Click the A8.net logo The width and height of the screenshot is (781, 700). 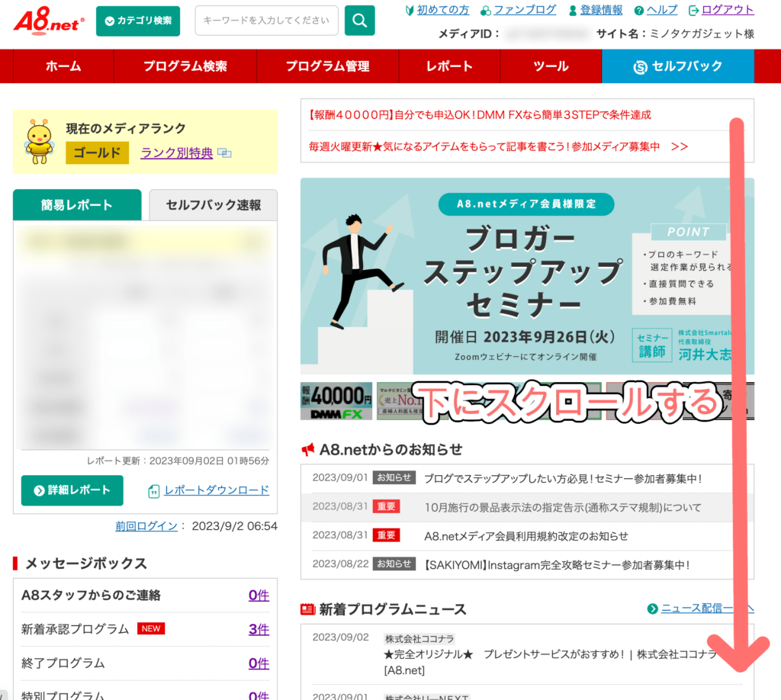(49, 21)
